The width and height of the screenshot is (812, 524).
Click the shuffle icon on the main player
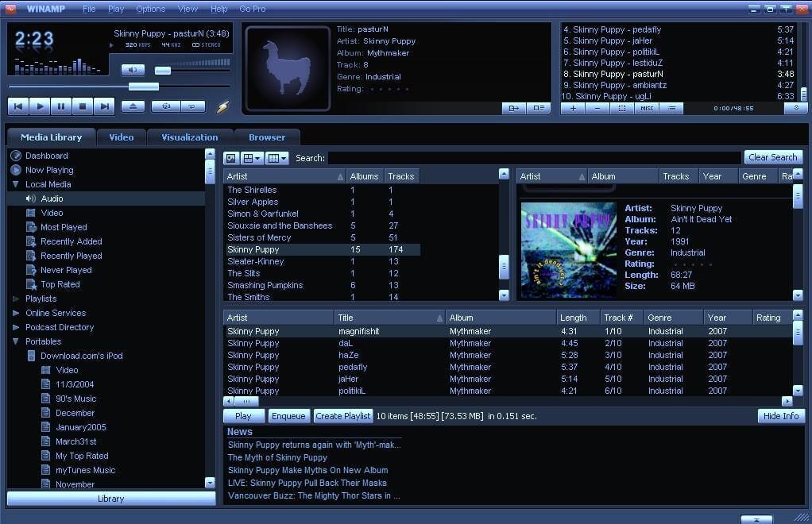tap(166, 105)
